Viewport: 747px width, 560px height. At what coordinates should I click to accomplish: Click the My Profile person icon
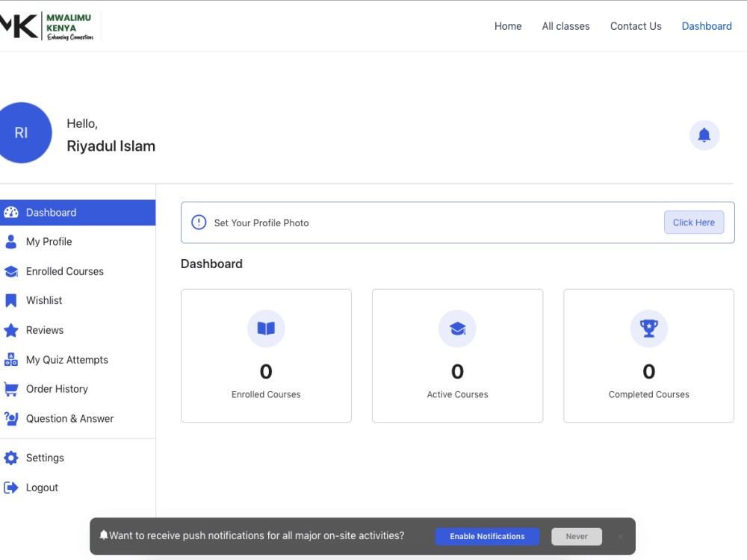coord(11,241)
